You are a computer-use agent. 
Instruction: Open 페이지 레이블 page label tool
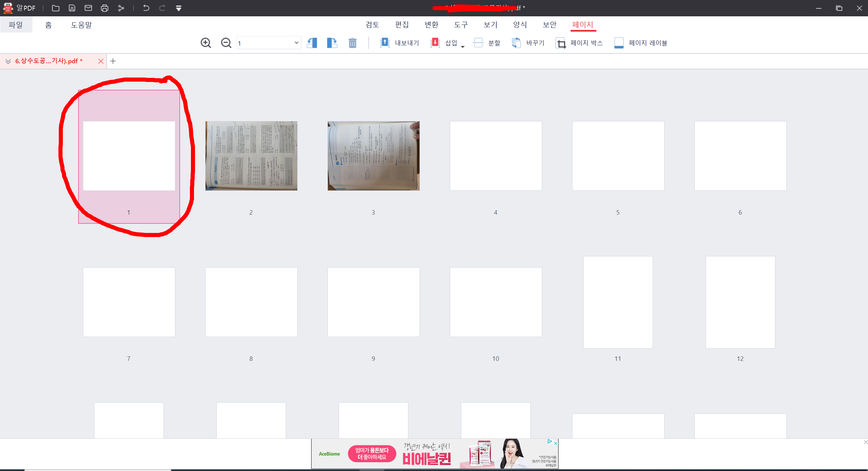[641, 43]
